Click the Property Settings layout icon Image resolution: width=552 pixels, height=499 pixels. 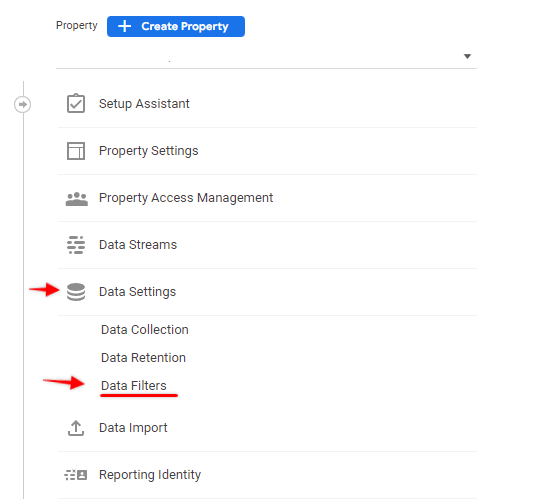[76, 151]
